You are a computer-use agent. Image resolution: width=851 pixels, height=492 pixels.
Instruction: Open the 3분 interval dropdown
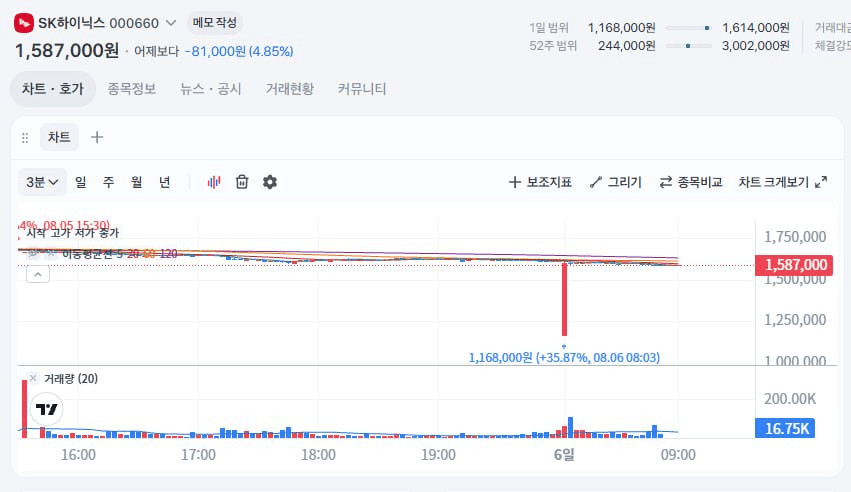(x=42, y=182)
